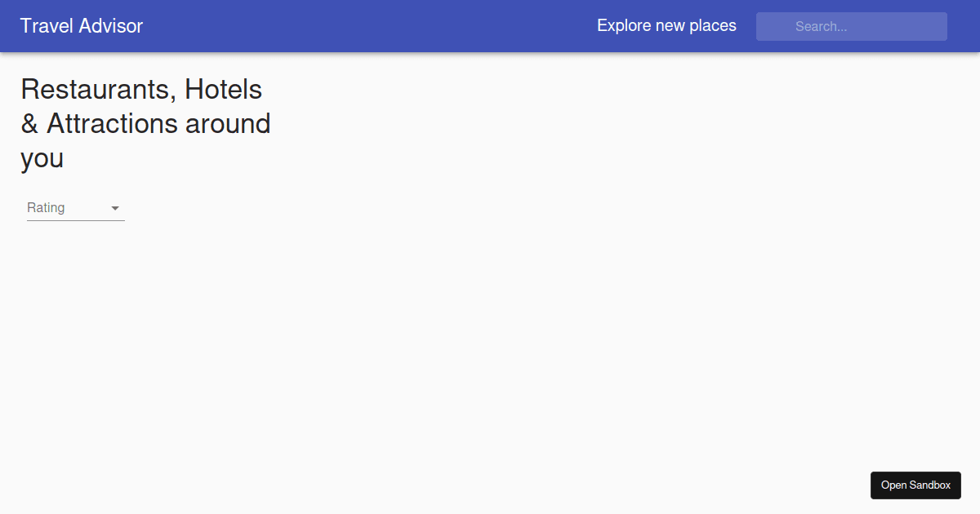Click the blue navigation bar search area
This screenshot has width=980, height=514.
pyautogui.click(x=851, y=26)
